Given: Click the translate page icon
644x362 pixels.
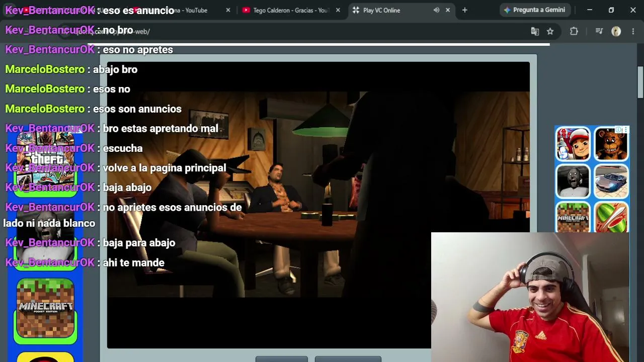Looking at the screenshot, I should click(535, 31).
